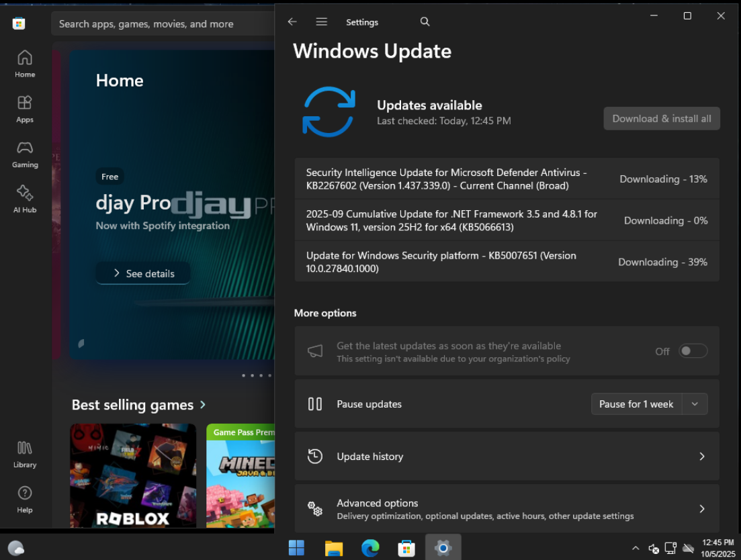Open Help in Microsoft Store sidebar

25,500
